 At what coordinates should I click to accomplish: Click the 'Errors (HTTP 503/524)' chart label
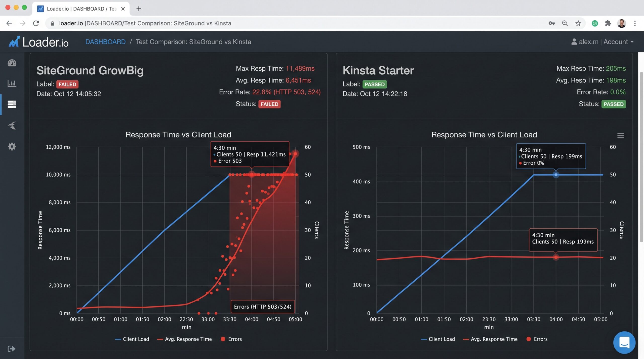[263, 307]
